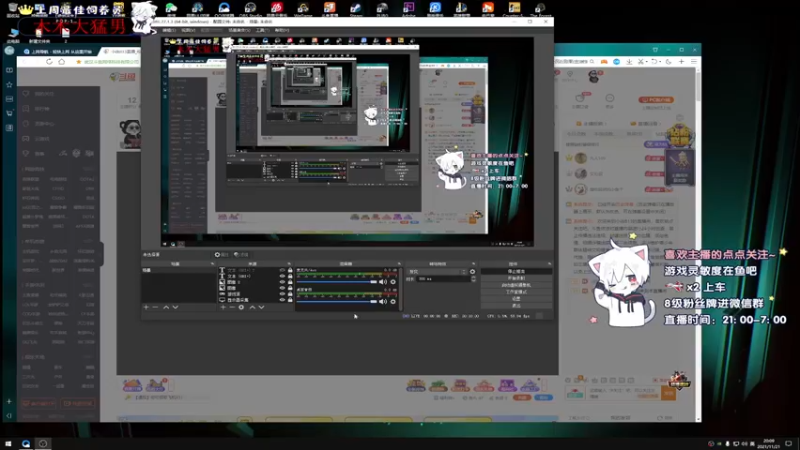Viewport: 800px width, 450px height.
Task: Lock the first text (GDI+) source
Action: [290, 270]
